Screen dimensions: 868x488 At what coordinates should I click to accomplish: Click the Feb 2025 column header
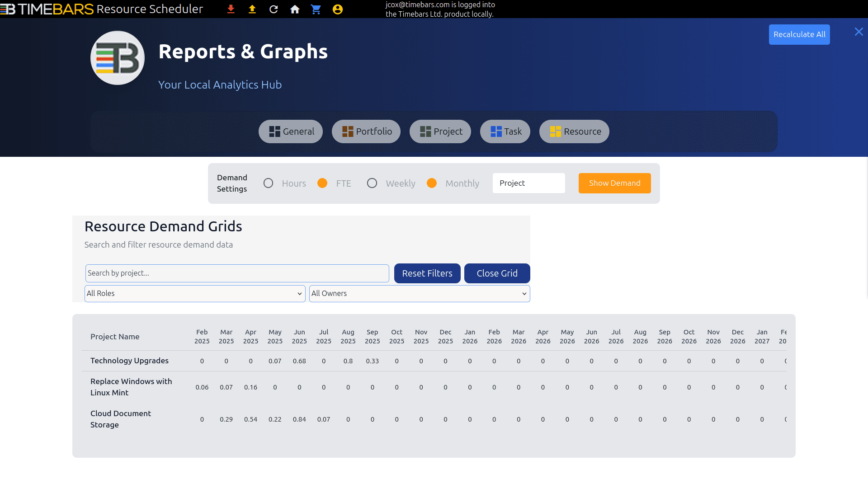click(202, 337)
